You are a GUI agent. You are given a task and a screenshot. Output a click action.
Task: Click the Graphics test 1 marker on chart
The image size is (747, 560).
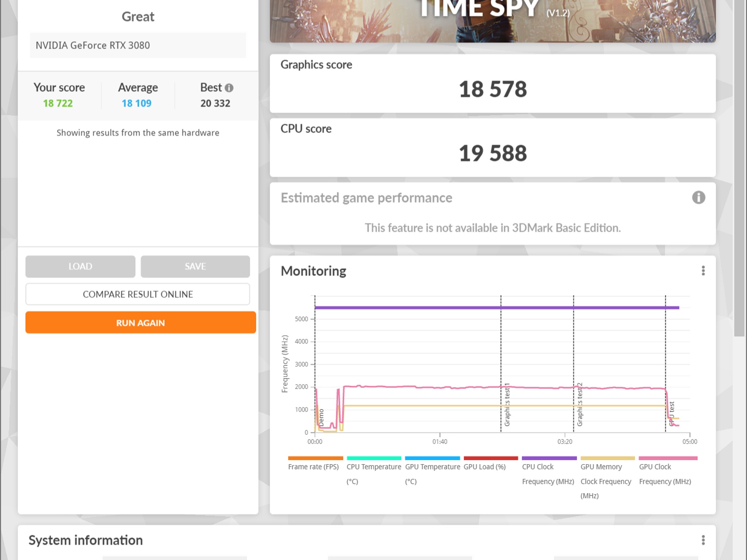click(507, 405)
